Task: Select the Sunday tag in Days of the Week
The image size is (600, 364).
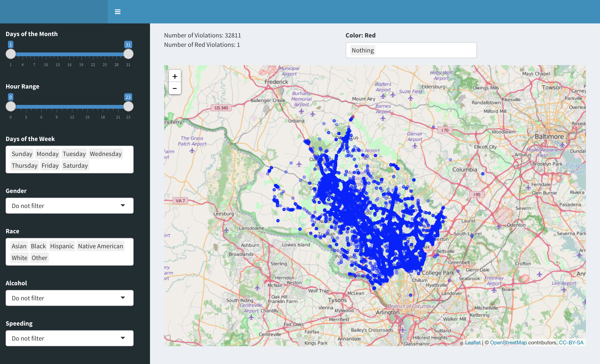Action: point(22,154)
